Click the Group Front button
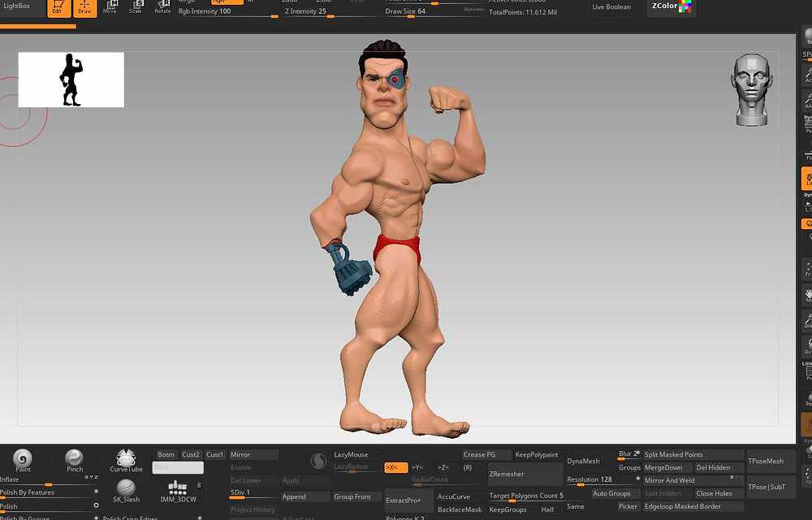Viewport: 812px width, 520px height. (x=357, y=496)
